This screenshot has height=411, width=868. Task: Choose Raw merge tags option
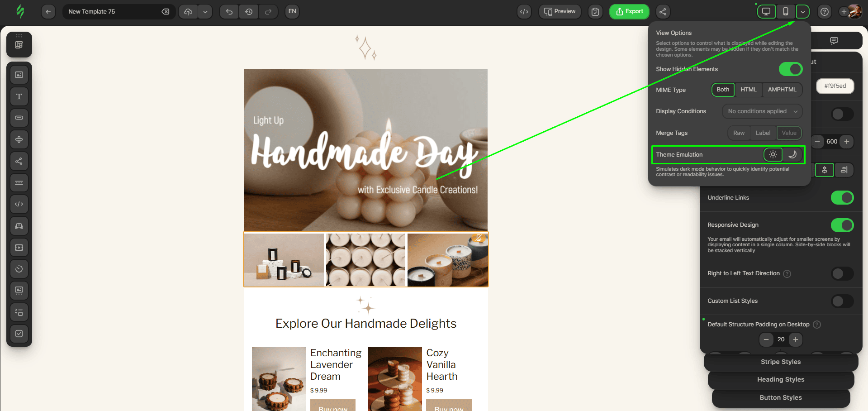click(x=739, y=133)
